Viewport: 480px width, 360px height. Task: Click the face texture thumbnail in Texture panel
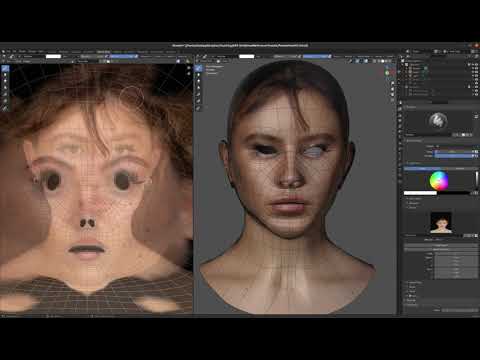tap(441, 222)
